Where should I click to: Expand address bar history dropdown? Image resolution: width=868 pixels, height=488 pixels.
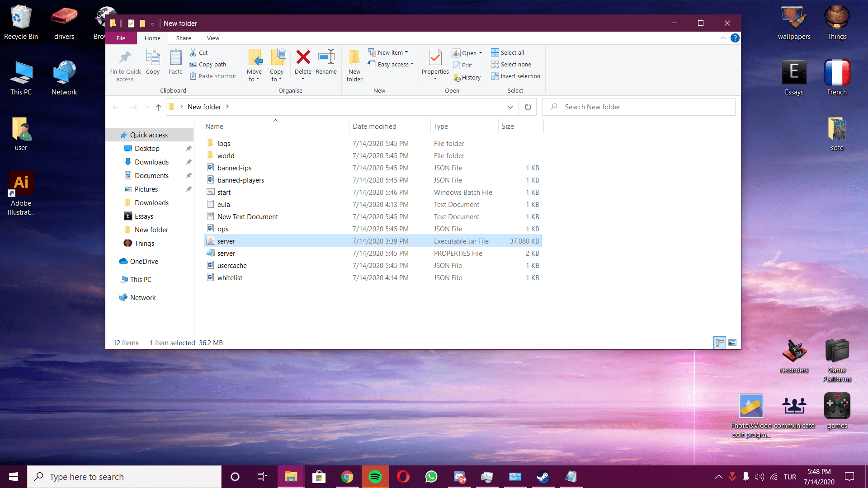tap(510, 107)
